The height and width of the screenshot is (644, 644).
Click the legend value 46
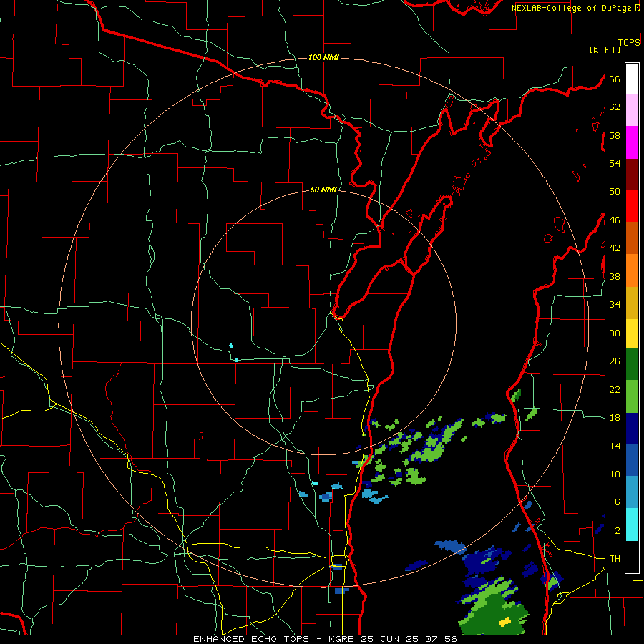(x=615, y=220)
